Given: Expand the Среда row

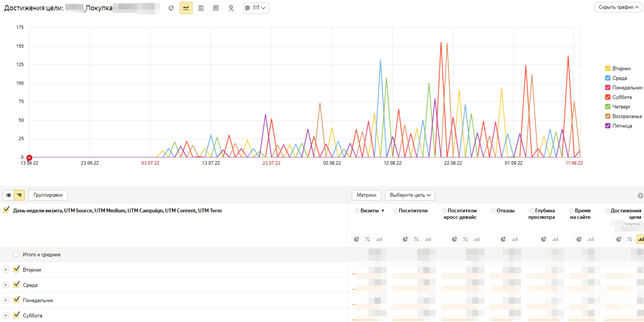Looking at the screenshot, I should pyautogui.click(x=6, y=285).
